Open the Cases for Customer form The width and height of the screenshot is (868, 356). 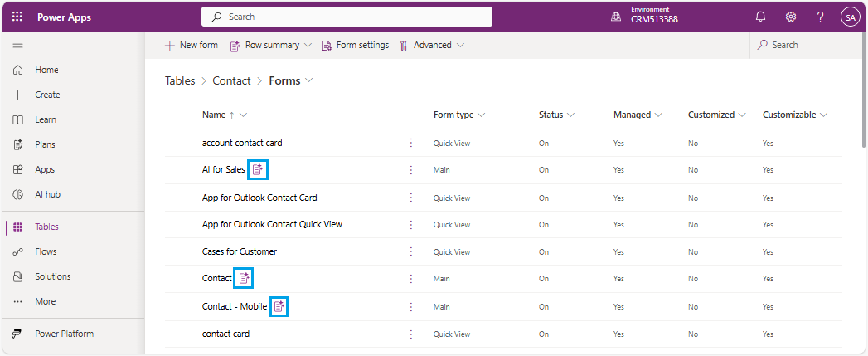point(239,251)
